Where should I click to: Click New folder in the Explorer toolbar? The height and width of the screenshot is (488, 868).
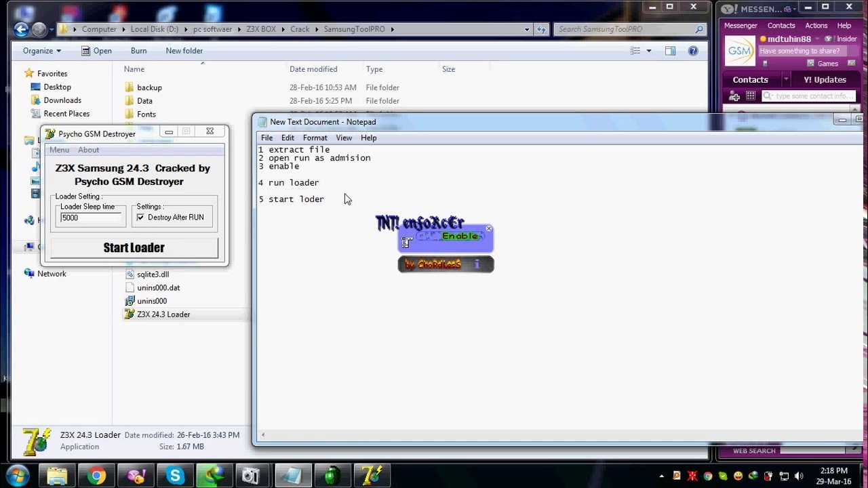click(184, 51)
